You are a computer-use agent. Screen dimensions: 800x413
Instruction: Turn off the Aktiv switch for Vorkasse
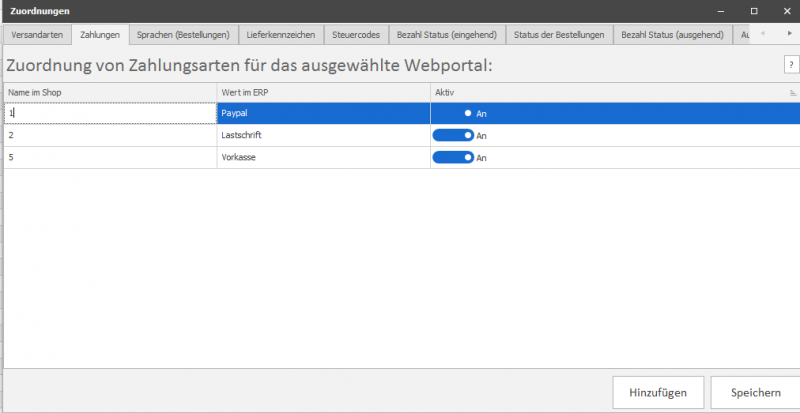tap(452, 157)
